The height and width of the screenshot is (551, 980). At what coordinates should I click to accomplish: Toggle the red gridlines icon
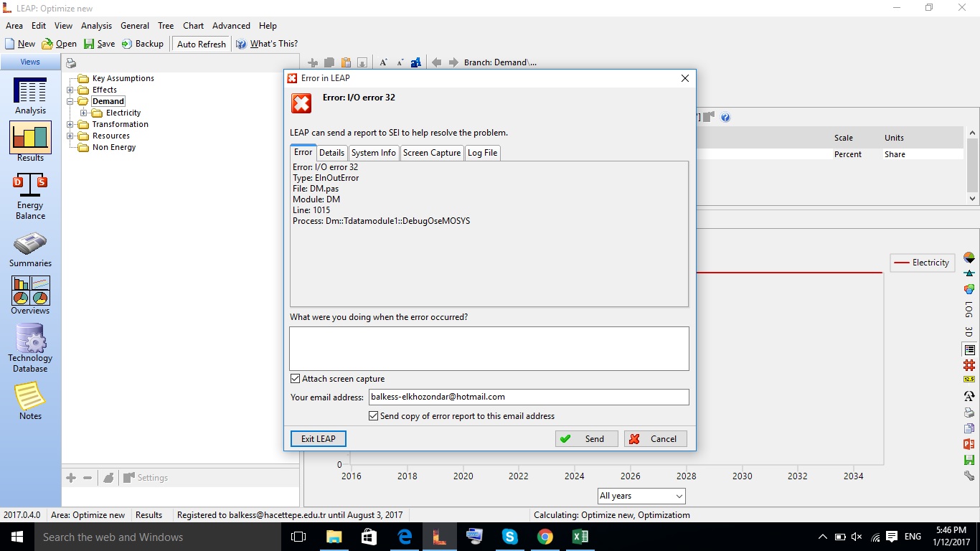click(969, 365)
